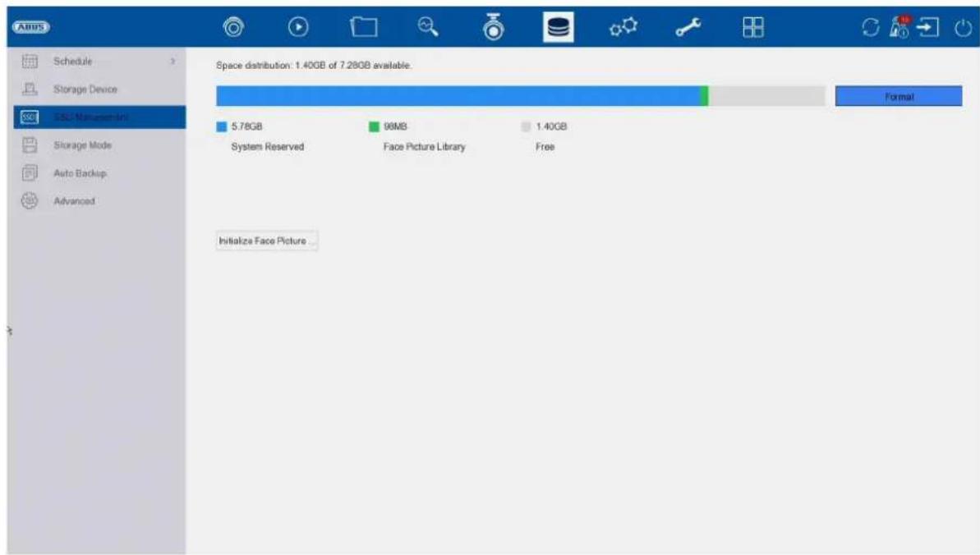Click the blue System Reserved swatch
Screen dimensions: 980x555
click(x=221, y=127)
